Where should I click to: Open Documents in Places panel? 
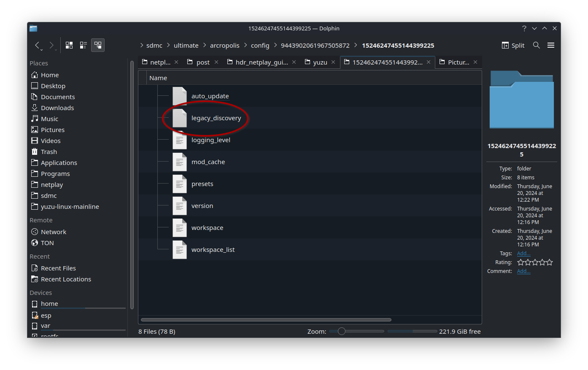pyautogui.click(x=78, y=97)
